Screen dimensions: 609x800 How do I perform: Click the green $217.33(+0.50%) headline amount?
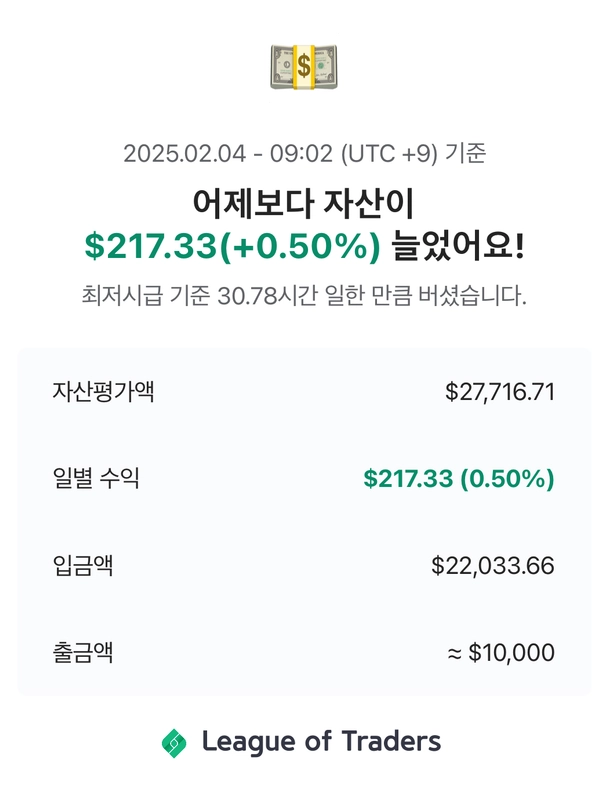point(233,246)
